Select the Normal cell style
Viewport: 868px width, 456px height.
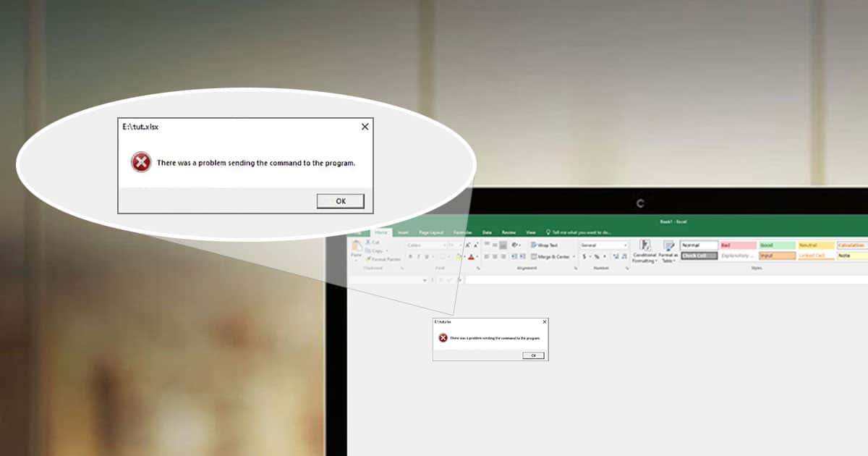click(699, 245)
